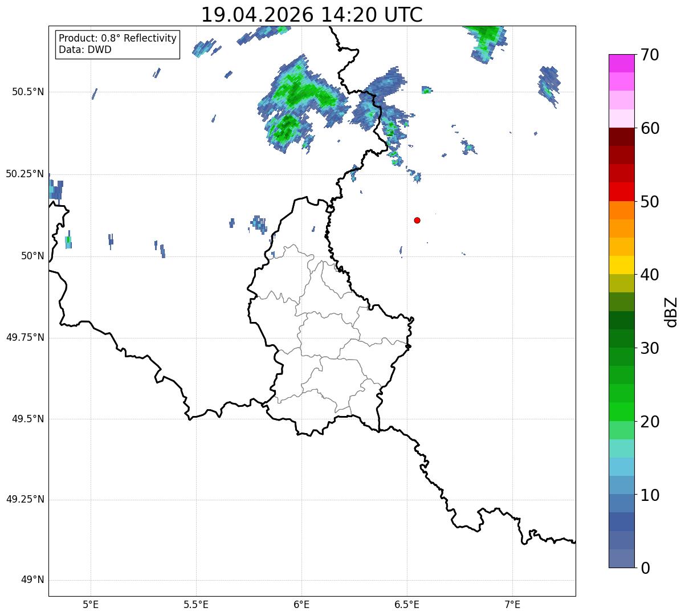This screenshot has width=685, height=616.
Task: Click the 7°E longitude tick label
Action: [512, 604]
